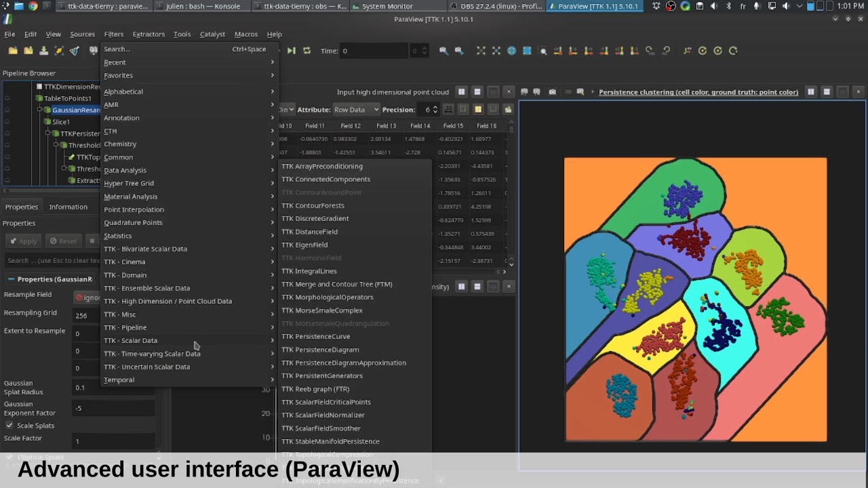Select the Slice1 pipeline item
This screenshot has height=488, width=868.
click(61, 122)
